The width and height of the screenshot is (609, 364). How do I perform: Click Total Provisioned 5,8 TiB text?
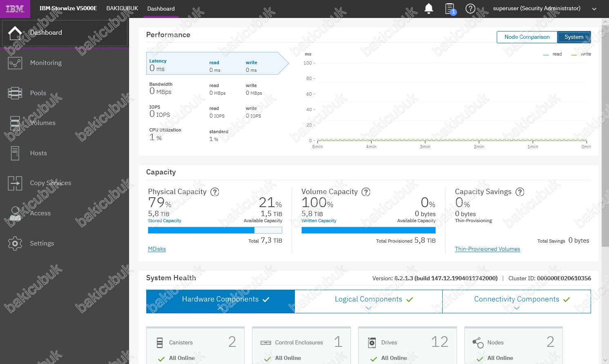[406, 241]
